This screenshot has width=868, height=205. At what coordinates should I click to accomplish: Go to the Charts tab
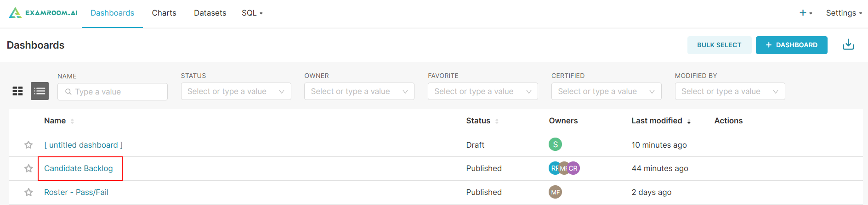tap(164, 13)
